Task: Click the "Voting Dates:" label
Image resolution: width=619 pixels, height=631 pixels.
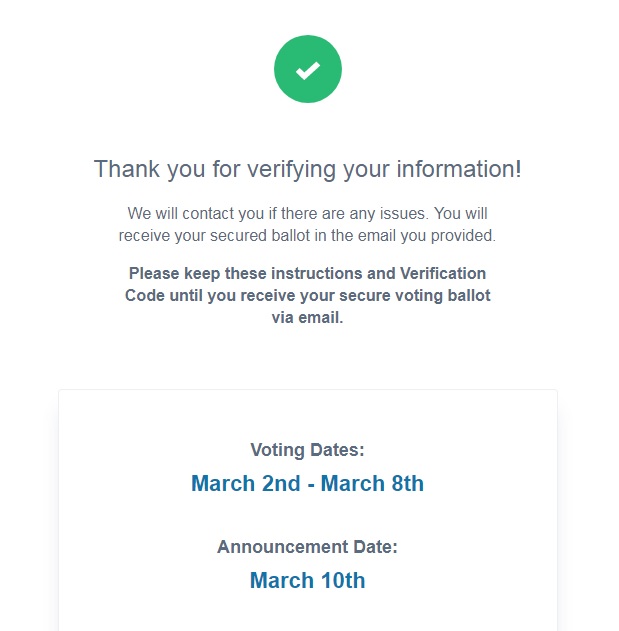Action: [x=307, y=450]
